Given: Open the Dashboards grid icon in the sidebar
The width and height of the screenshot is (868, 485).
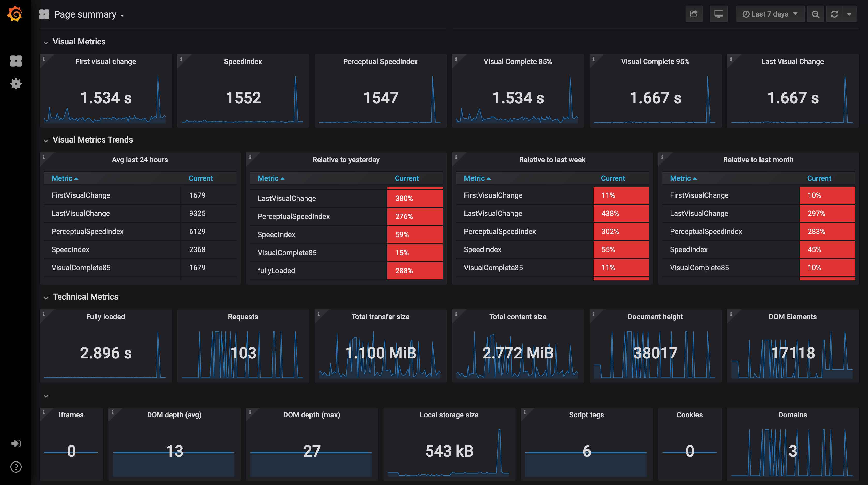Looking at the screenshot, I should pos(16,61).
